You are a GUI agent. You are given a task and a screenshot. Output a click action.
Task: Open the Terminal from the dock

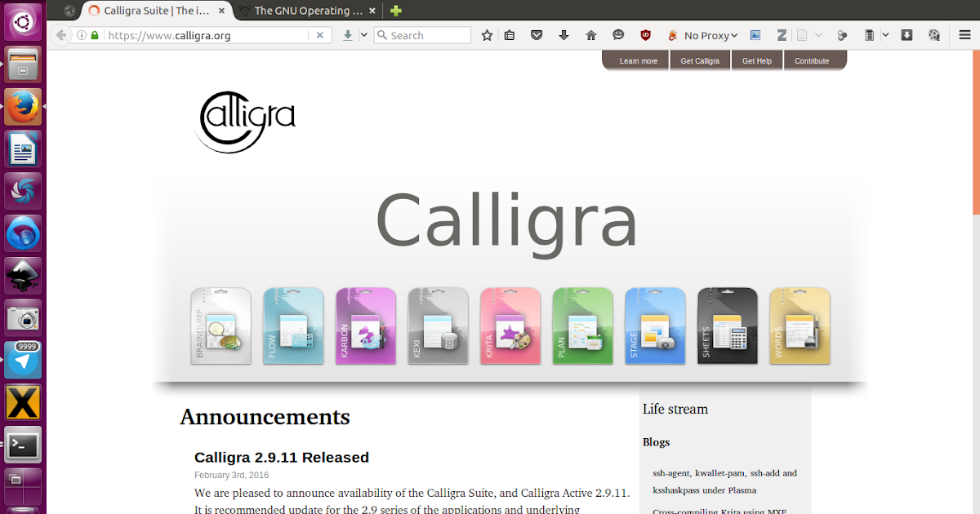click(x=22, y=445)
